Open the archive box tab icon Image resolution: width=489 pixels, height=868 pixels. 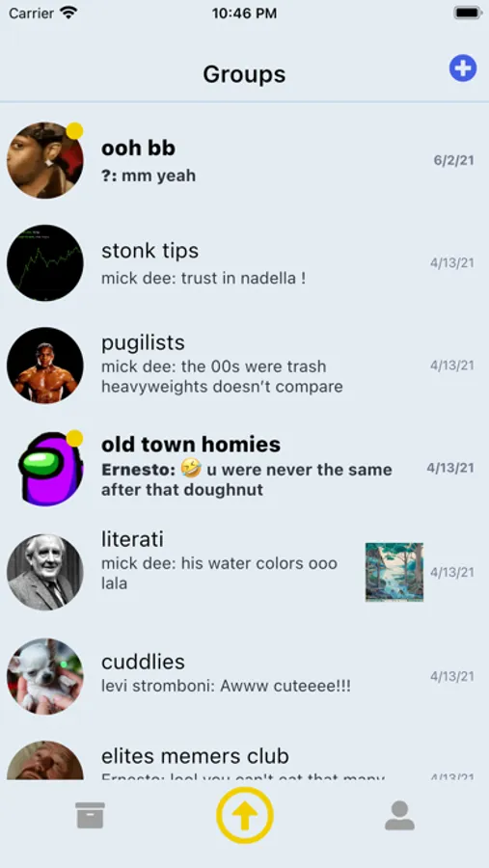91,815
